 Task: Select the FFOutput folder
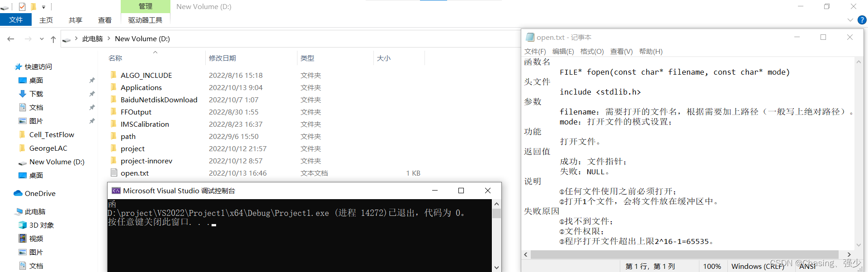pyautogui.click(x=136, y=112)
